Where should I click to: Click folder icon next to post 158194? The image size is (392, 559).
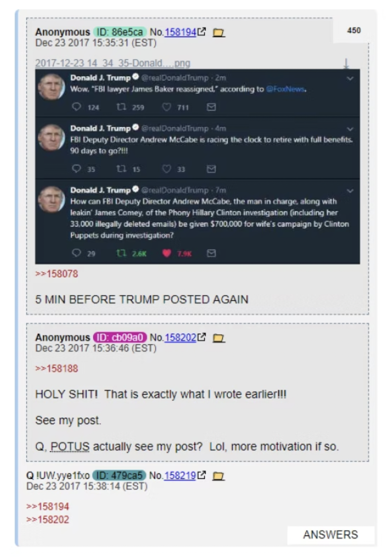click(x=218, y=32)
